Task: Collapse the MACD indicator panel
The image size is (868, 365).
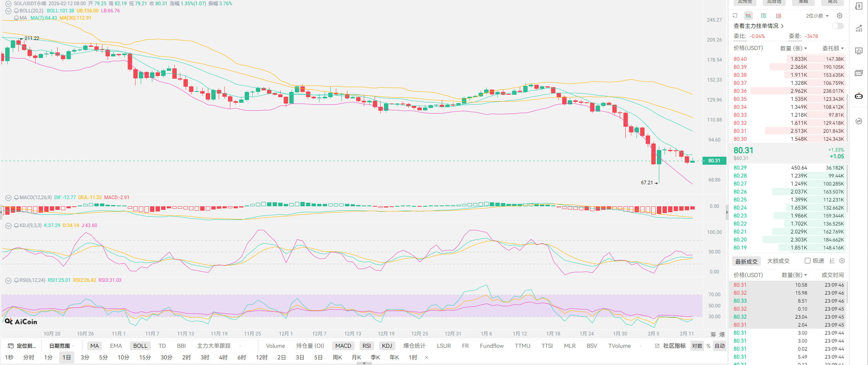Action: [8, 197]
